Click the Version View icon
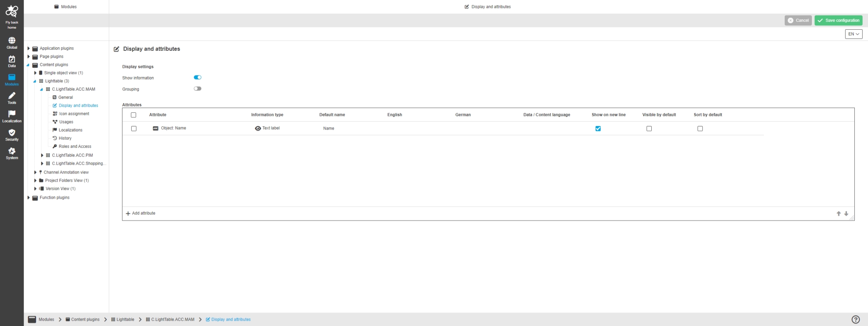 41,189
